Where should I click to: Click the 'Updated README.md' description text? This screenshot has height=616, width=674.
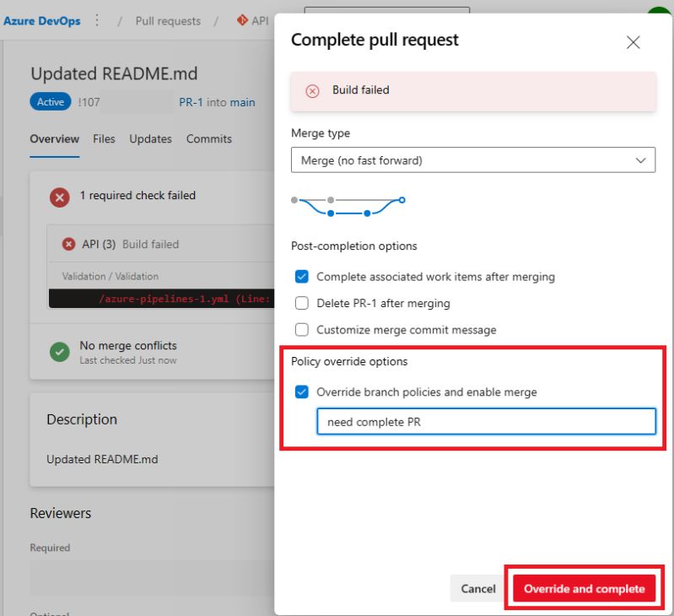pyautogui.click(x=102, y=459)
